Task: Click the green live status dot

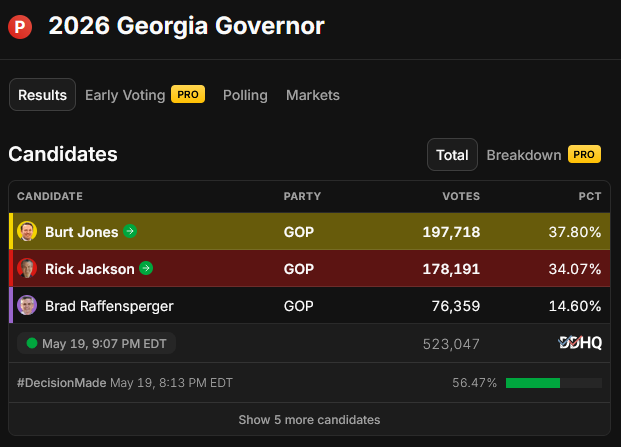Action: pyautogui.click(x=32, y=343)
